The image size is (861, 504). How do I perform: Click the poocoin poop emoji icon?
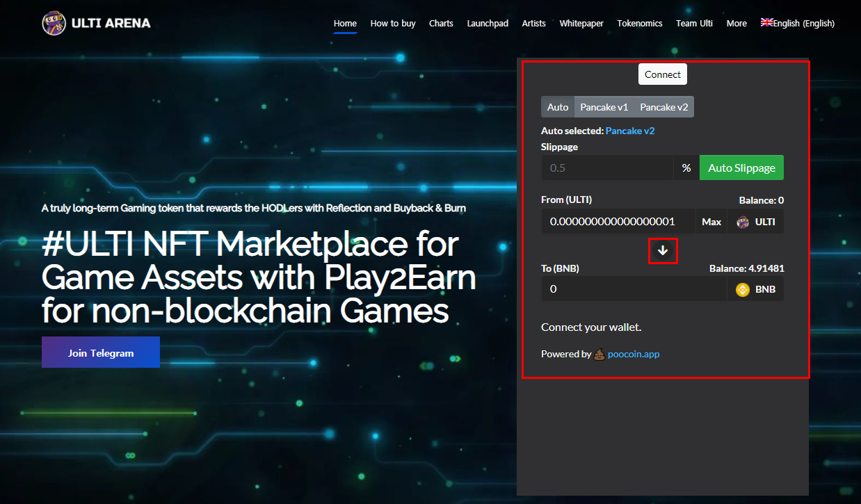pyautogui.click(x=600, y=354)
